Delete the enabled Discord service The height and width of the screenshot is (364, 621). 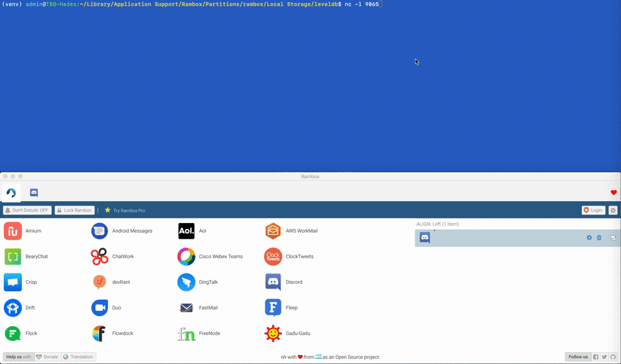[x=599, y=238]
